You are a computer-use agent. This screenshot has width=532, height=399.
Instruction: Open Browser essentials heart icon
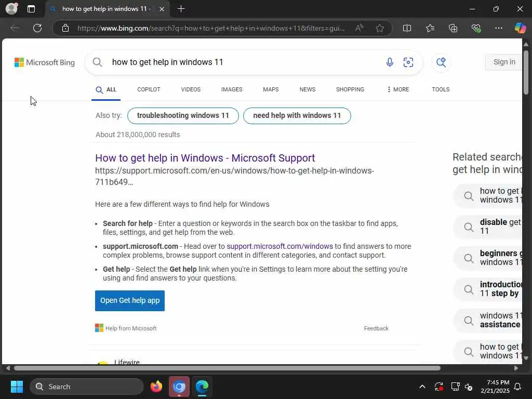tap(476, 28)
